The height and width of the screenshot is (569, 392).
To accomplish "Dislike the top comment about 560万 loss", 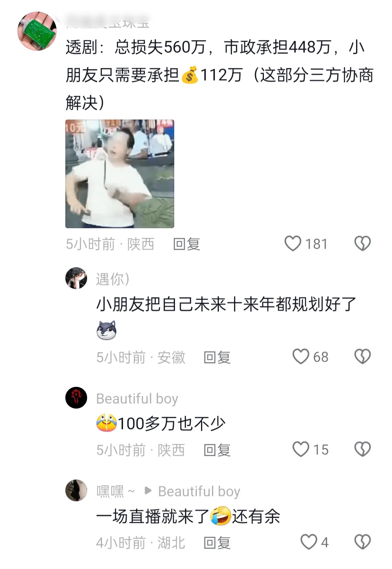I will (362, 243).
